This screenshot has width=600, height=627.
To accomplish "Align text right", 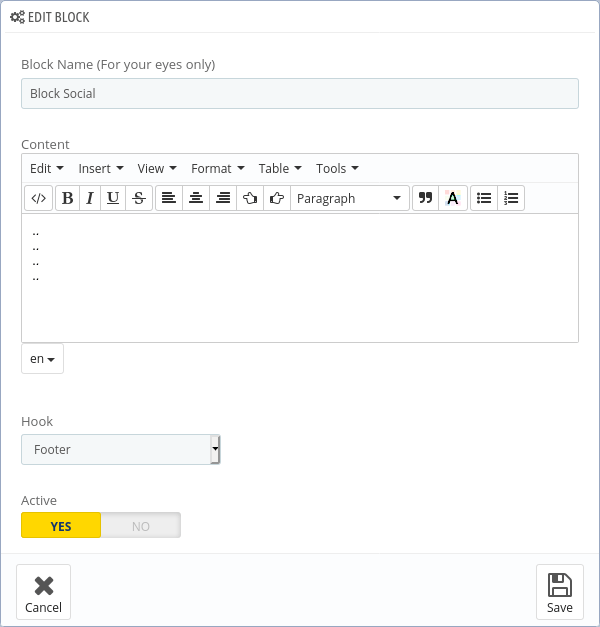I will click(223, 198).
